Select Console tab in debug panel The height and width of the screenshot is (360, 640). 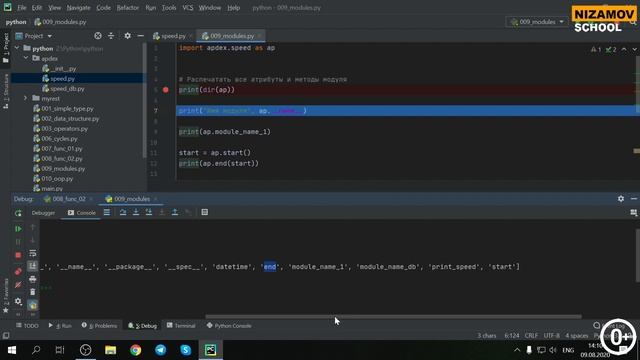82,213
